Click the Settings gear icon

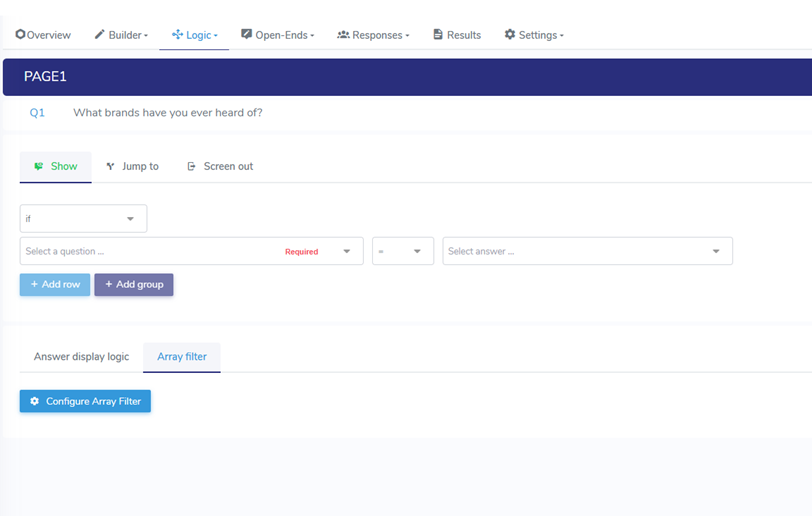coord(510,35)
